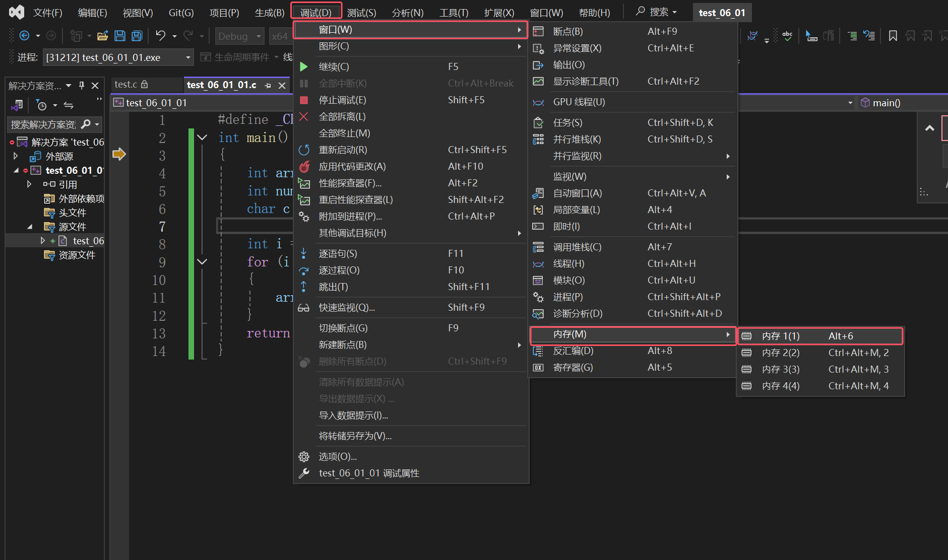Click the Save All toolbar icon
This screenshot has height=560, width=948.
137,36
